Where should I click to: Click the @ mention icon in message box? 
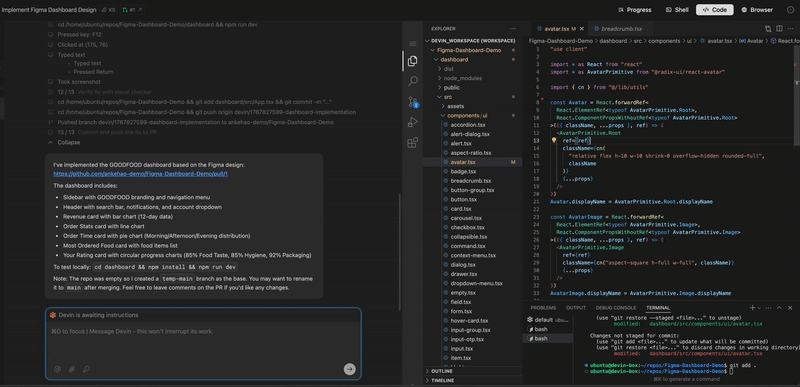coord(57,369)
